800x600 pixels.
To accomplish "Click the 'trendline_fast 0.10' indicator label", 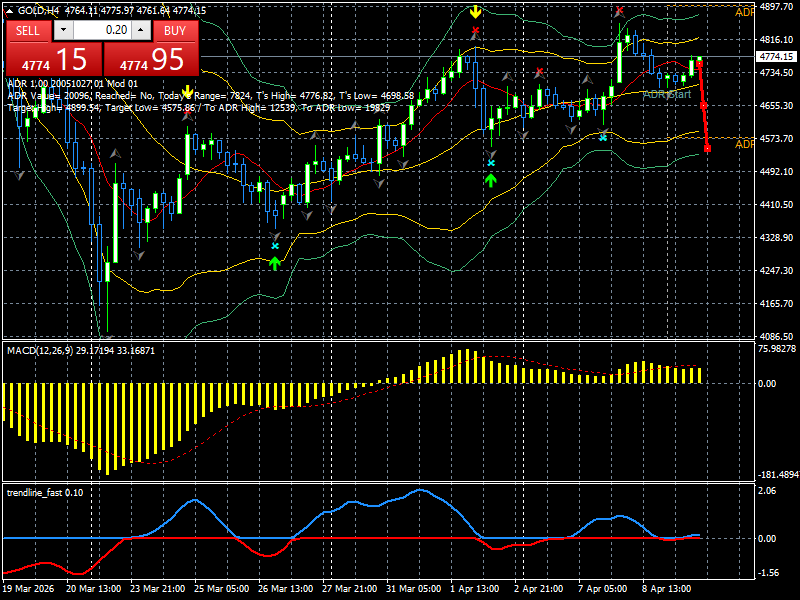I will tap(45, 492).
